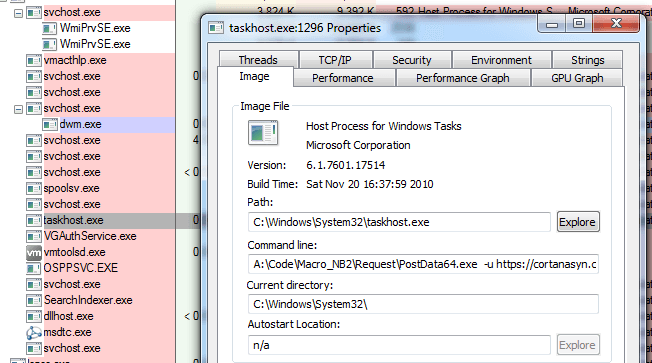Click the dwm.exe process icon

tap(49, 124)
